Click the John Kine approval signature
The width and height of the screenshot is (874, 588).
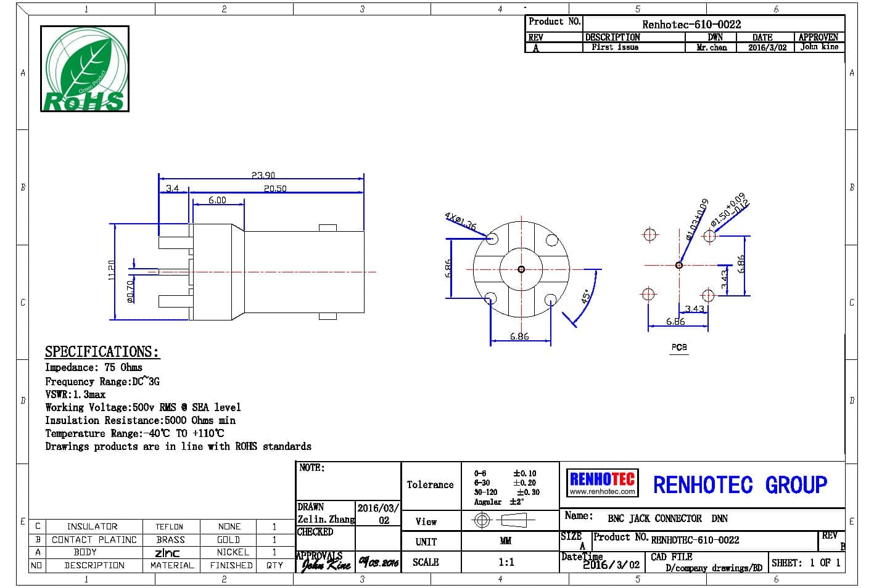[x=324, y=564]
